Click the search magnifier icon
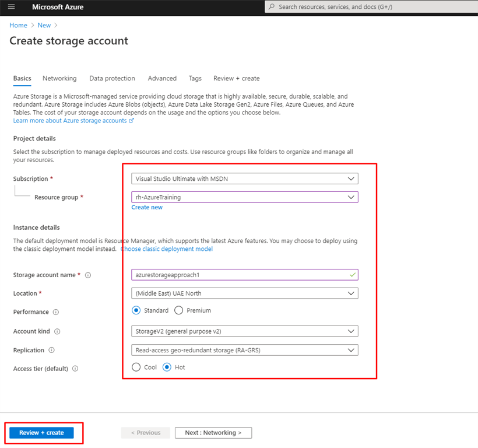 271,7
